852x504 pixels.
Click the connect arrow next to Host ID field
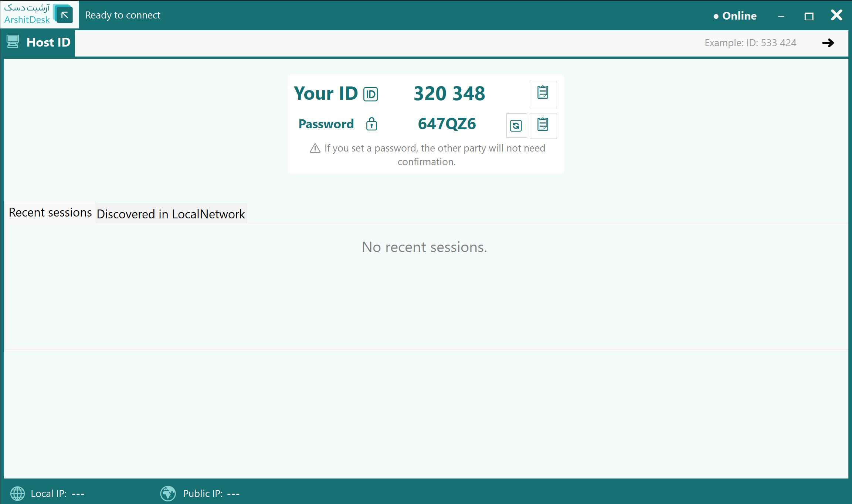coord(828,43)
